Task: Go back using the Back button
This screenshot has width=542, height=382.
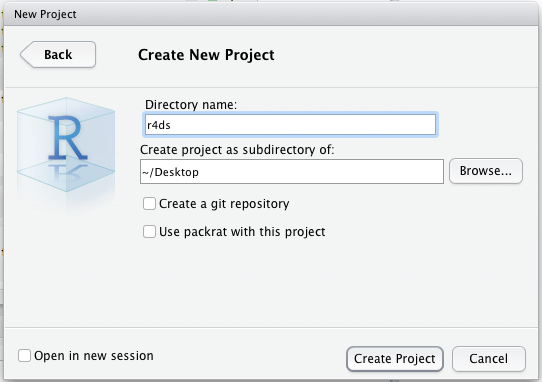Action: pos(58,55)
